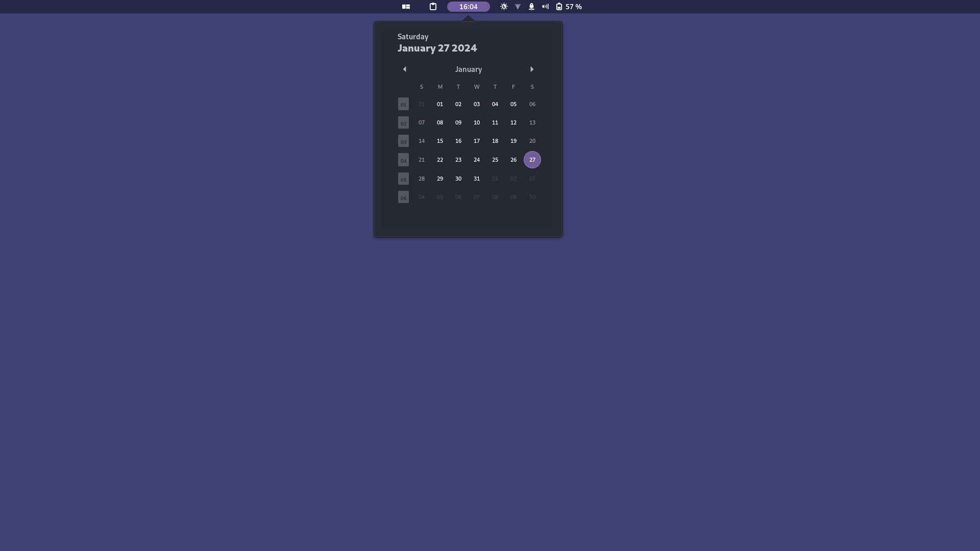Go to previous month with left arrow
The image size is (980, 551).
404,69
